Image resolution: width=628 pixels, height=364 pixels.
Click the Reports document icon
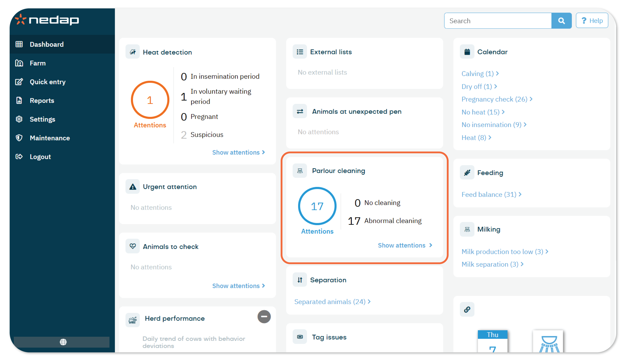19,100
